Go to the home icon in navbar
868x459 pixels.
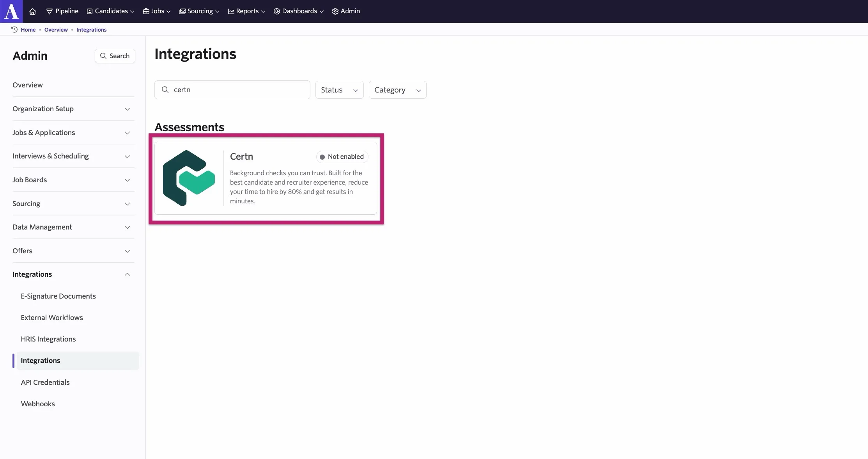[33, 11]
